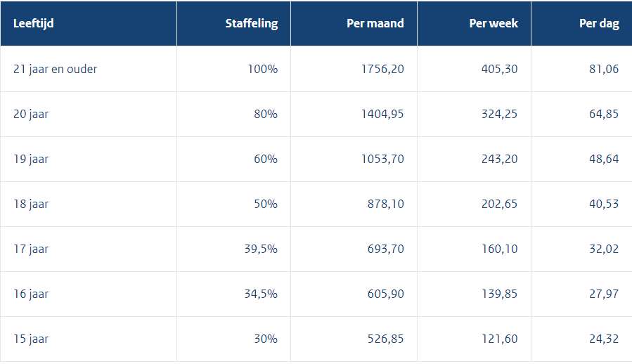Click the daily amount 24,32
This screenshot has height=364, width=632.
604,339
